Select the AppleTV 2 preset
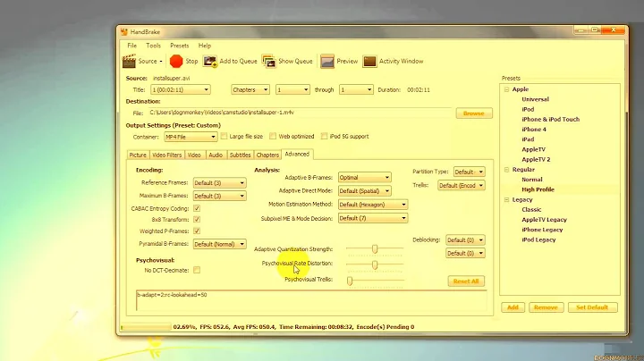Screen dimensions: 644x361 pos(536,160)
